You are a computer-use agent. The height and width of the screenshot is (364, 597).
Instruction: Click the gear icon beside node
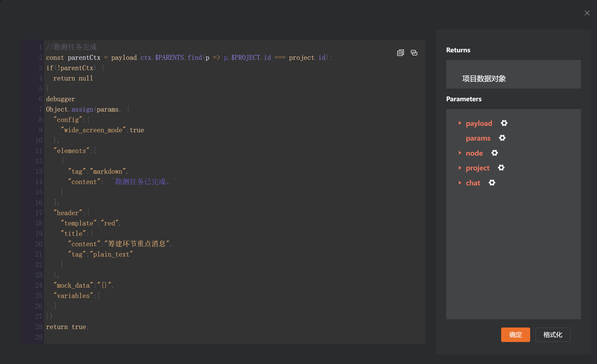[x=494, y=153]
